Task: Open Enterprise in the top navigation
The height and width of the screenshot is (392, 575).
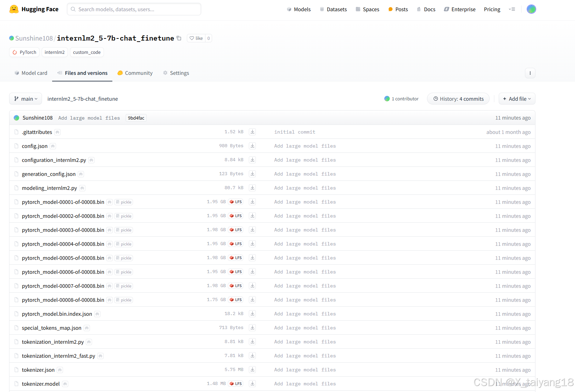Action: tap(460, 9)
